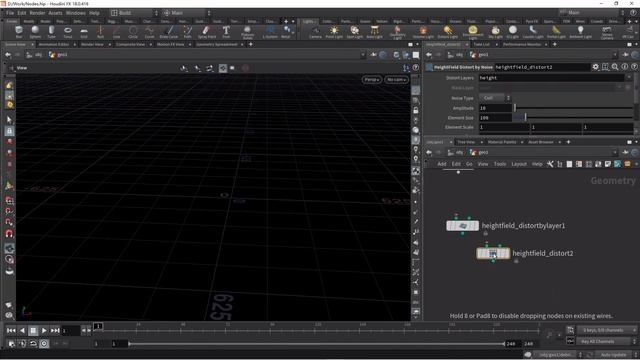
Task: Add an Area Light from shelf
Action: (x=374, y=31)
